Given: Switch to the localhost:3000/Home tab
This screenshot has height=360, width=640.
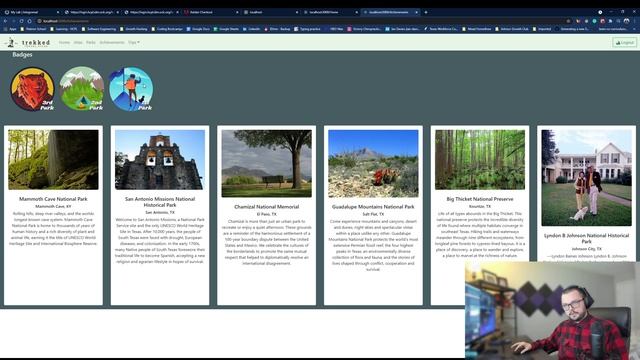Looking at the screenshot, I should (x=329, y=12).
